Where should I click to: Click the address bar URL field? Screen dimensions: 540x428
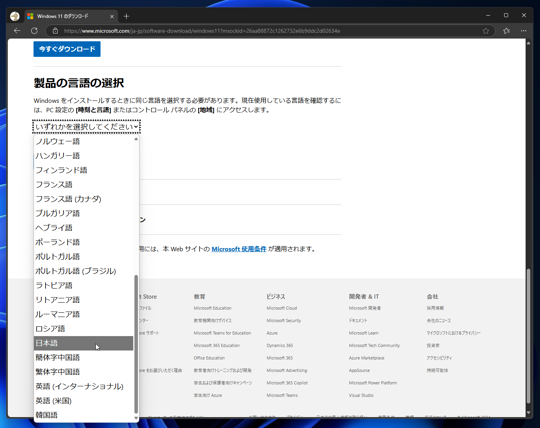tap(269, 31)
